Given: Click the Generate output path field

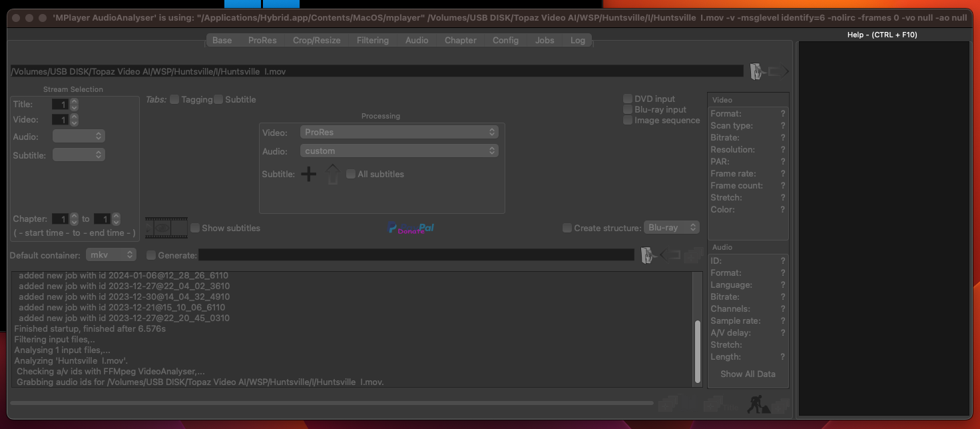Looking at the screenshot, I should pos(416,255).
